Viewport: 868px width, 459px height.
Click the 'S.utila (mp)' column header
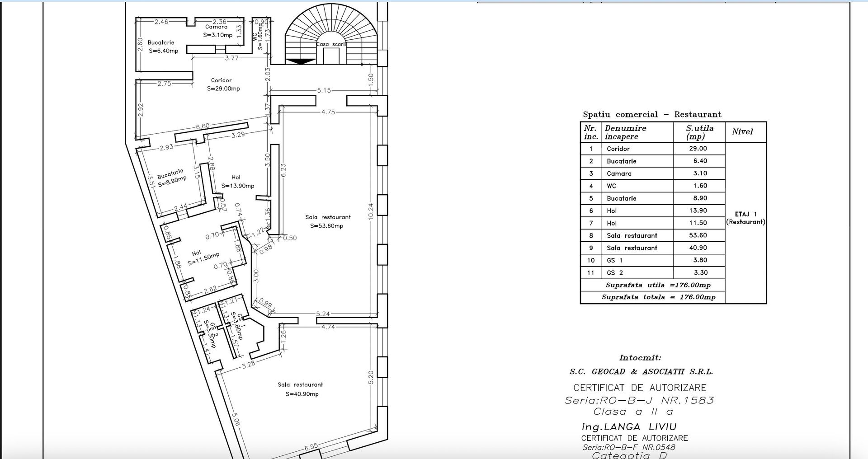tap(699, 132)
